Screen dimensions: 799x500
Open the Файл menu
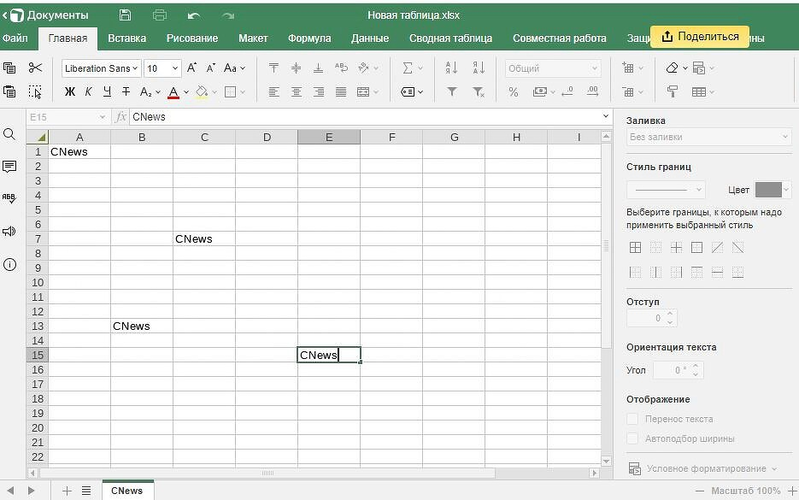[x=15, y=38]
